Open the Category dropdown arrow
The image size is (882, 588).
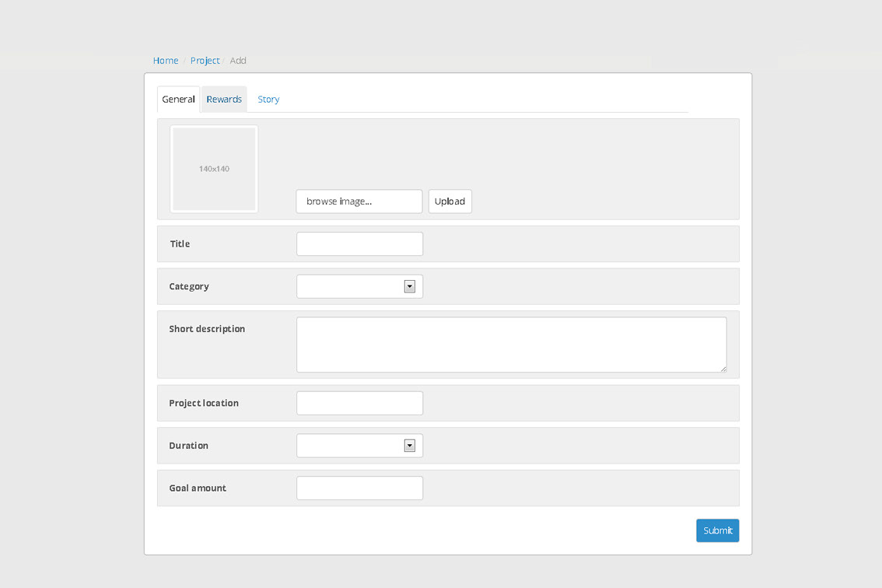pos(410,287)
